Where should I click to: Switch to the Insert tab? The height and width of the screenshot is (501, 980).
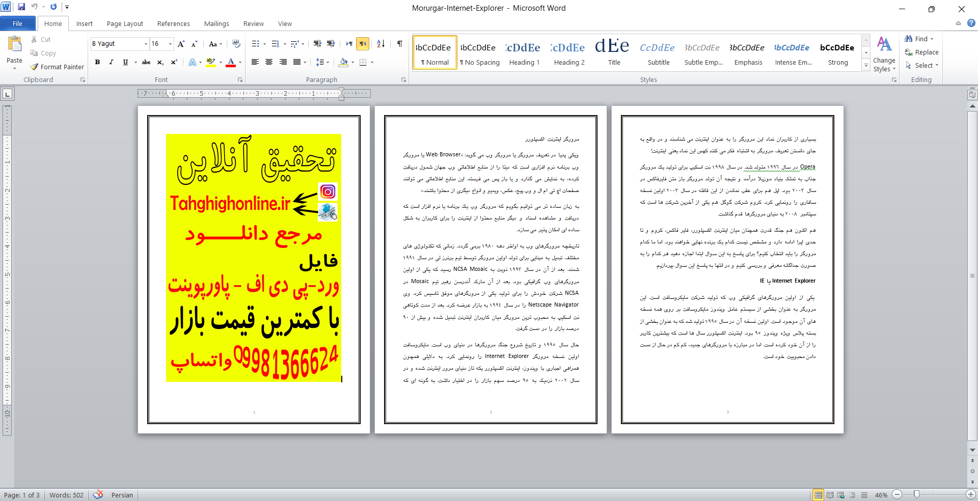(85, 23)
